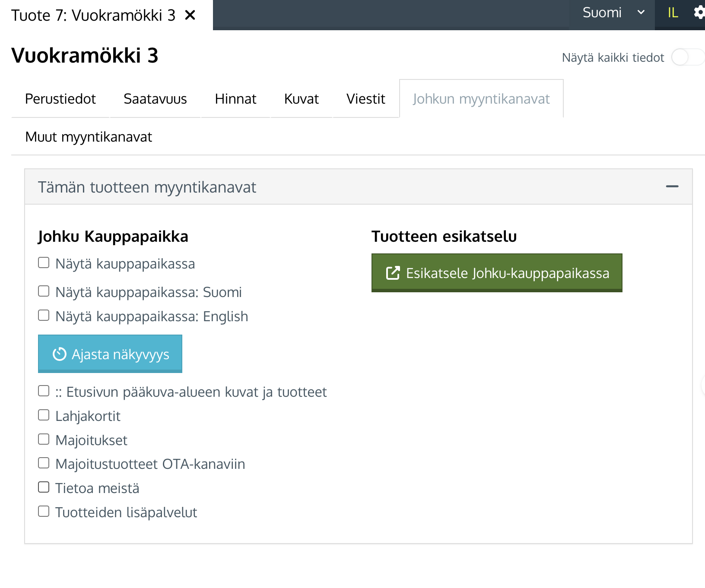Select the Viestit tab
The image size is (705, 588).
(x=365, y=99)
